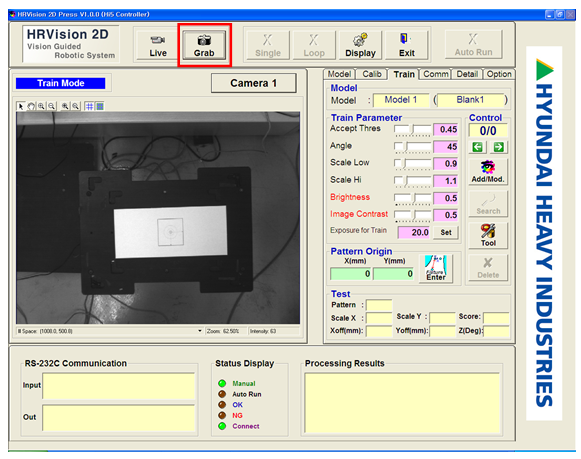
Task: Click the Accept Thres slider
Action: tap(413, 130)
